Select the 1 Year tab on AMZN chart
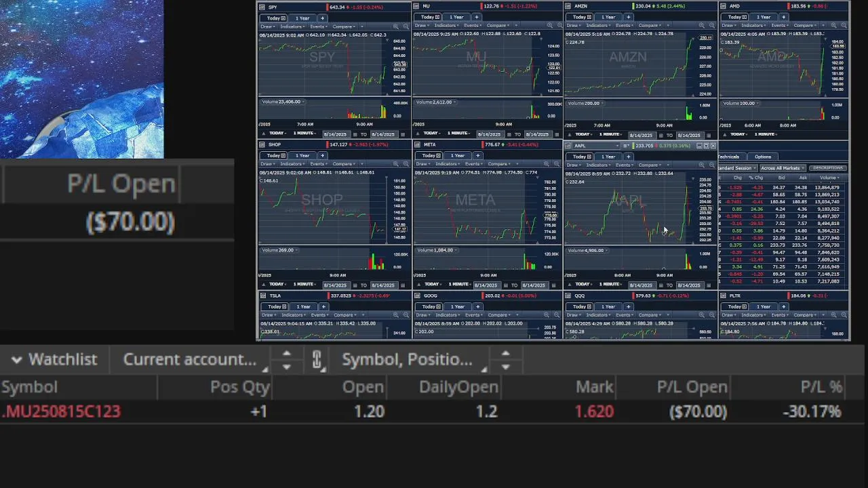Viewport: 868px width, 488px height. pyautogui.click(x=608, y=17)
